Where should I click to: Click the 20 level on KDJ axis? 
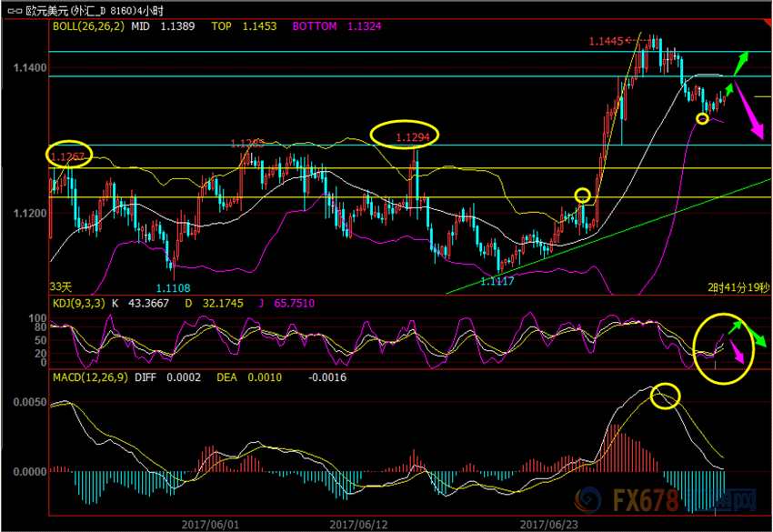click(40, 354)
